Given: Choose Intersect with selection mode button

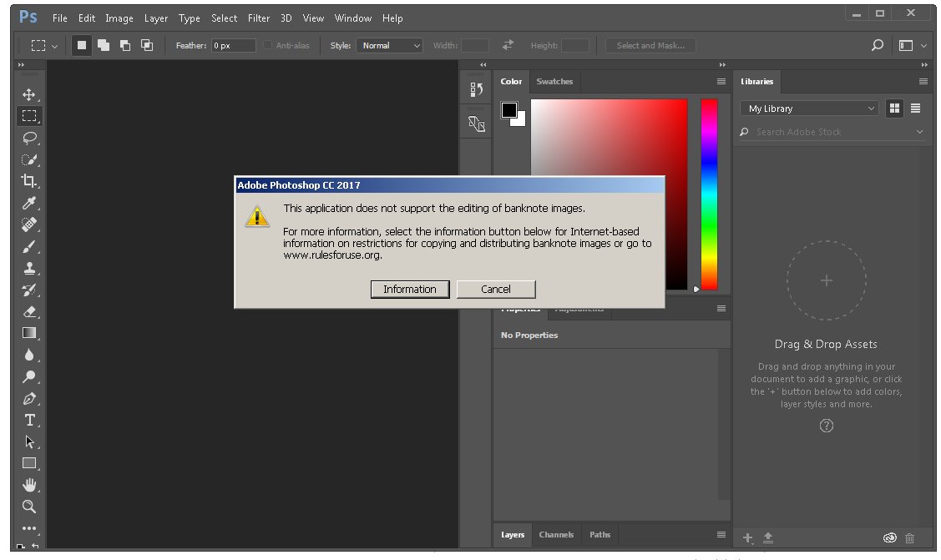Looking at the screenshot, I should tap(146, 45).
